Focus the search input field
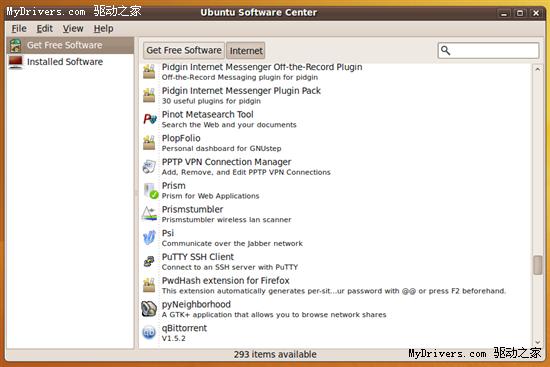 (x=488, y=51)
